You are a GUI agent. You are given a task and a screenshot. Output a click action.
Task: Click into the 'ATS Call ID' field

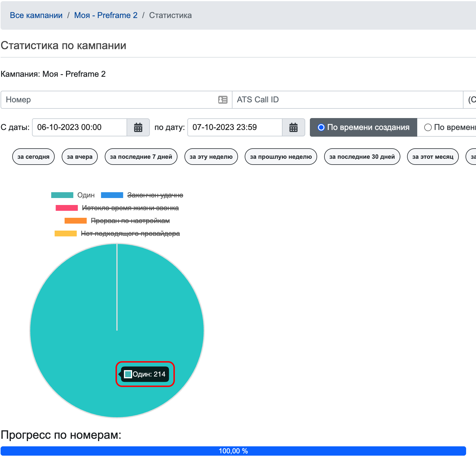[x=346, y=100]
